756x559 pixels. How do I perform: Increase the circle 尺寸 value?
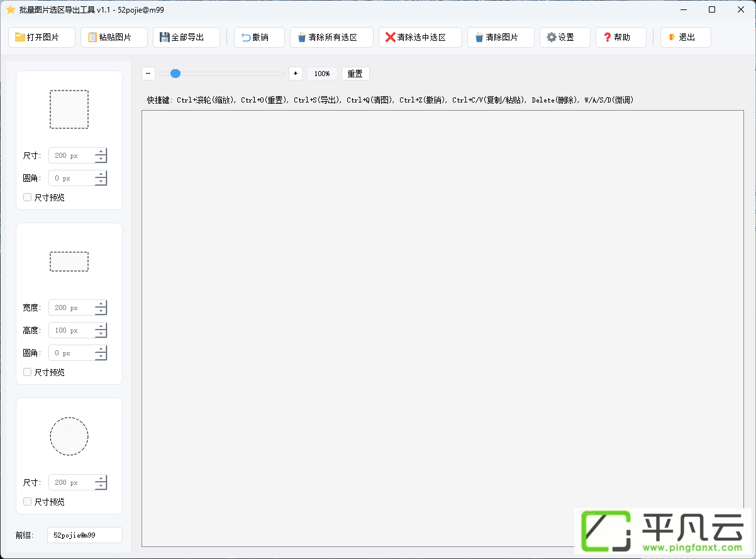pyautogui.click(x=101, y=479)
